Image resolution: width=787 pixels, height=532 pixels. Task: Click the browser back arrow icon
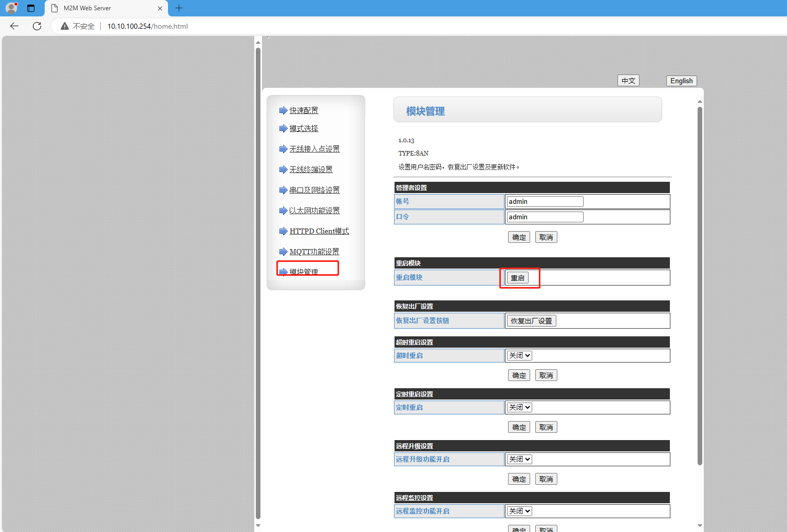(14, 26)
